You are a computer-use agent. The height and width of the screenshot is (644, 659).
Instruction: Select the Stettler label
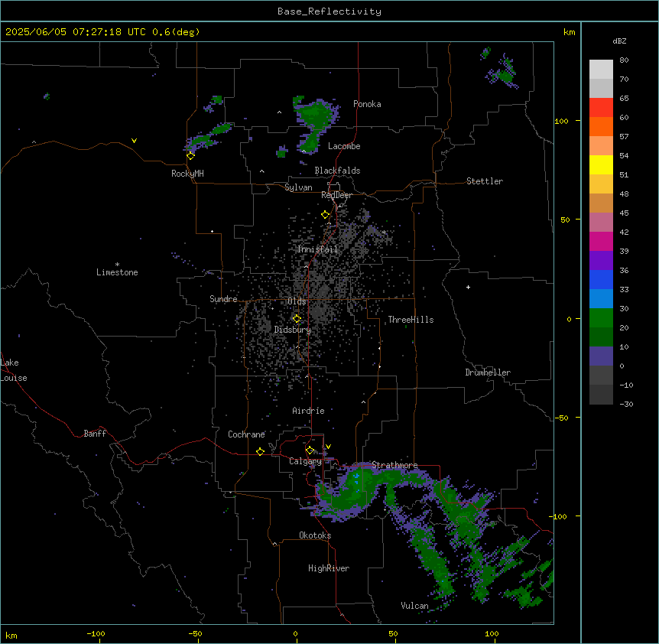coord(485,181)
